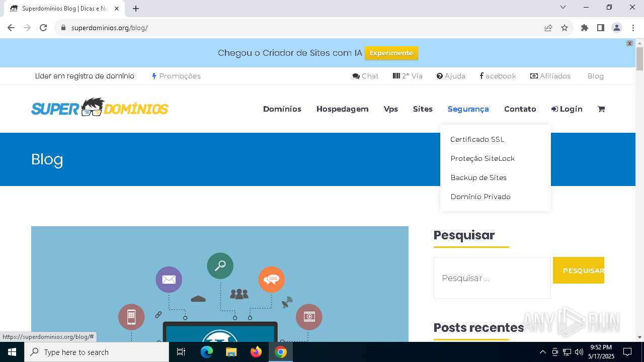Click the Experimente button
This screenshot has height=362, width=644.
391,53
